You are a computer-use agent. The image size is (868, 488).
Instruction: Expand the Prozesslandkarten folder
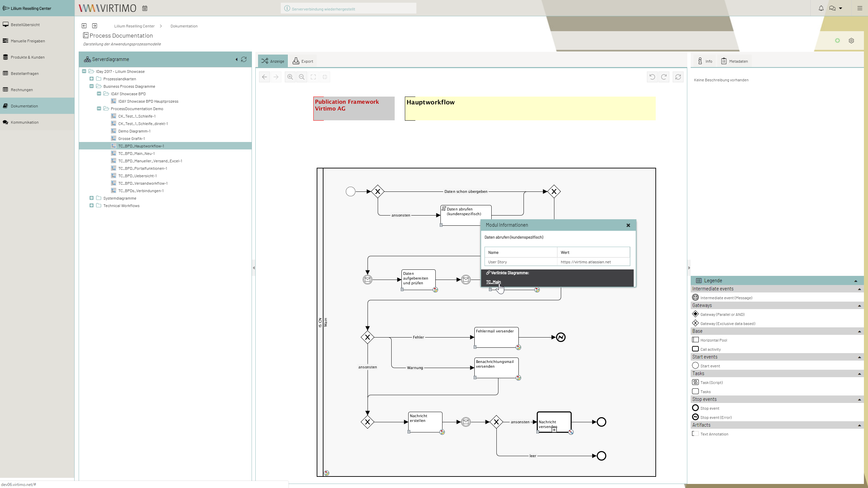click(x=92, y=79)
